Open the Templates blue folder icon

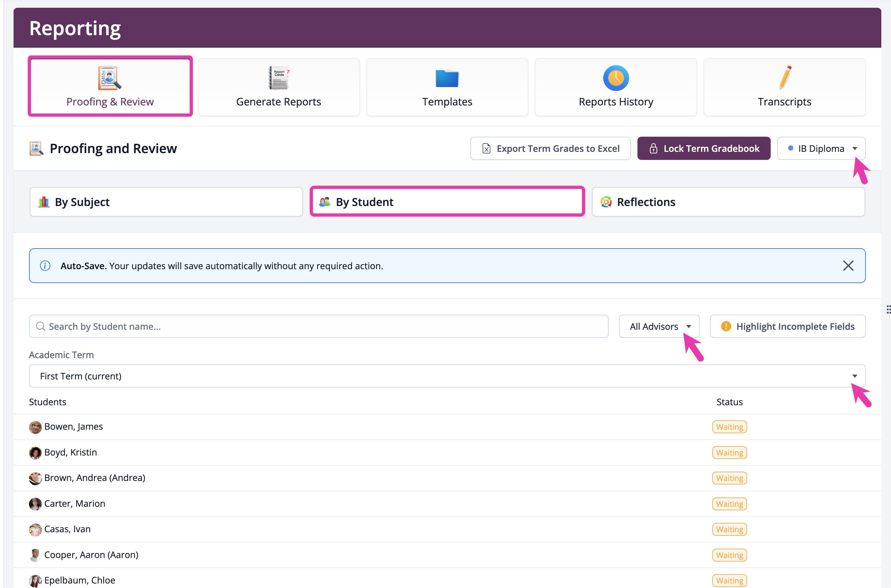tap(447, 78)
